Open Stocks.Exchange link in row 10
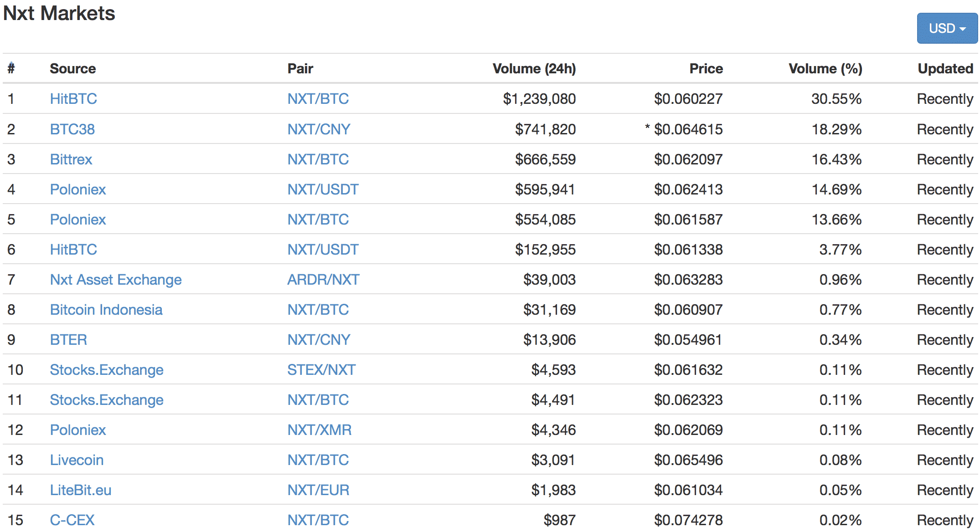The image size is (980, 532). (107, 370)
